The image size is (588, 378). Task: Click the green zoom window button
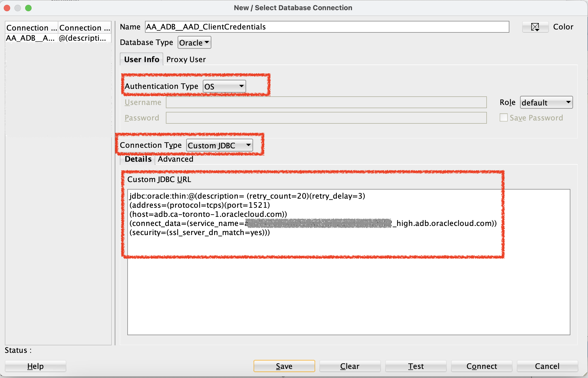coord(28,8)
